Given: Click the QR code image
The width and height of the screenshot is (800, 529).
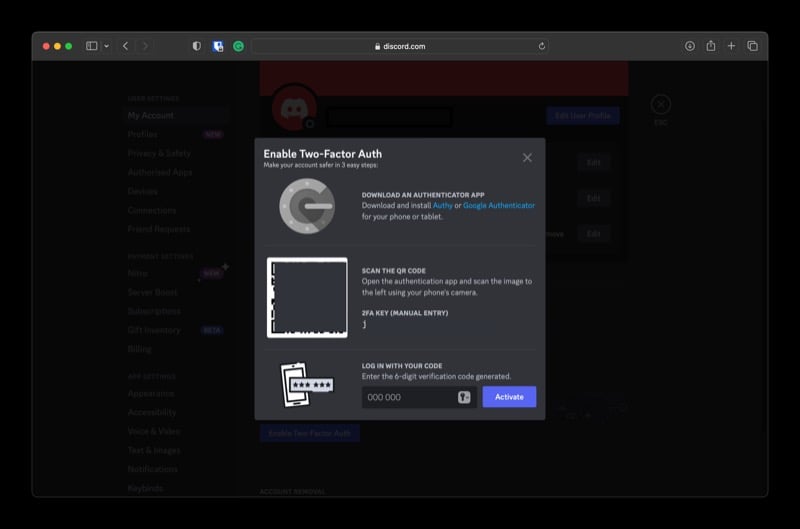Looking at the screenshot, I should [307, 297].
